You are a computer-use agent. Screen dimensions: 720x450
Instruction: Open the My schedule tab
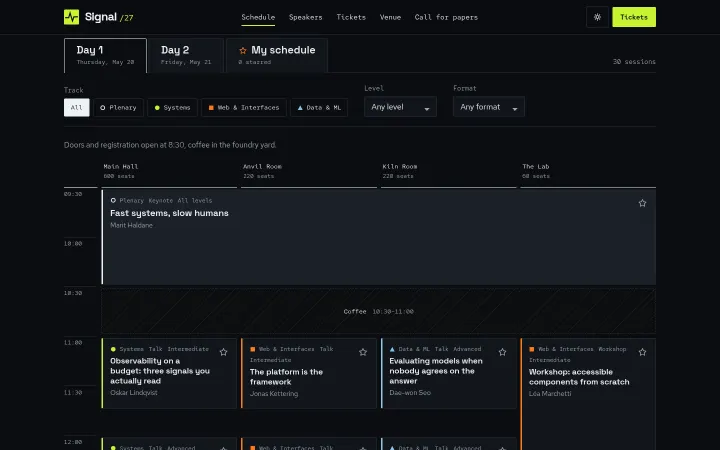point(277,56)
